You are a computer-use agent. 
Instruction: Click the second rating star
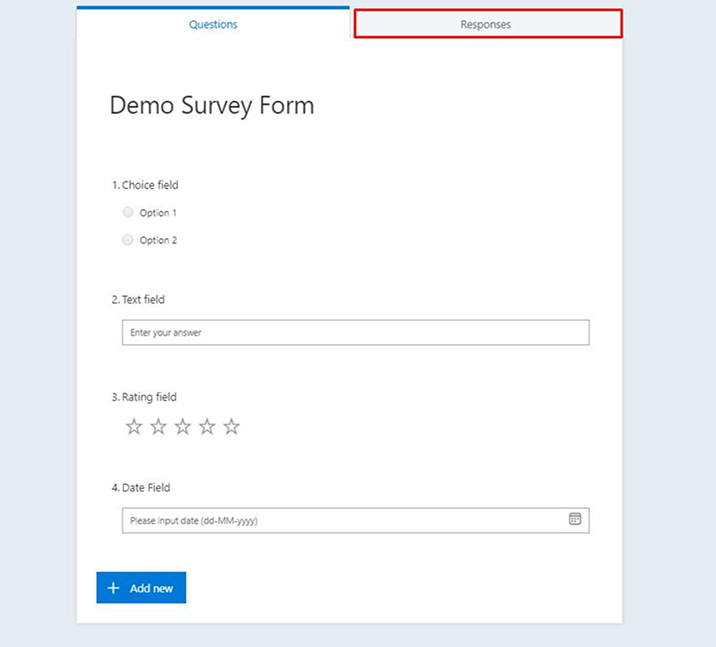pos(158,426)
